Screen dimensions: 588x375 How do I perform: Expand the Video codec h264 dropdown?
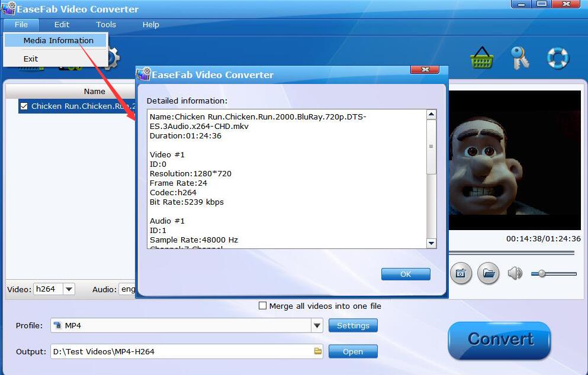[69, 289]
